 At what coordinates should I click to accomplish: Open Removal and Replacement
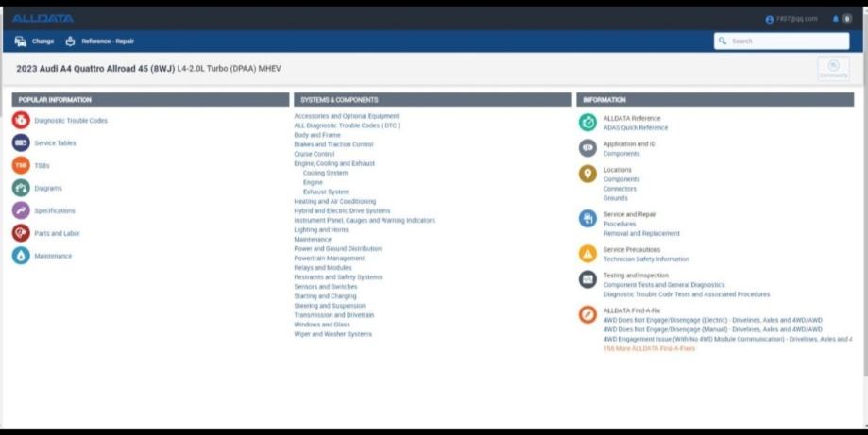641,234
